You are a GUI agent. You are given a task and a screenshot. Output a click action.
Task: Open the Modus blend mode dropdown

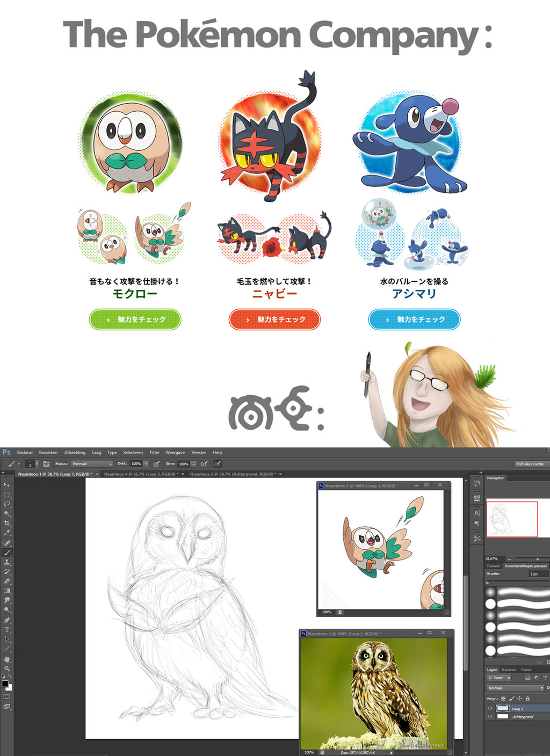point(92,464)
